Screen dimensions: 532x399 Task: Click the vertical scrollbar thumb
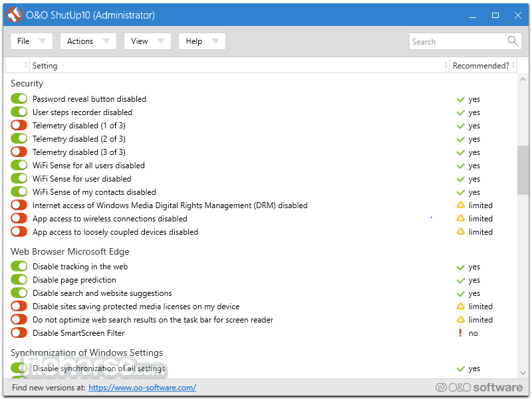[x=523, y=170]
